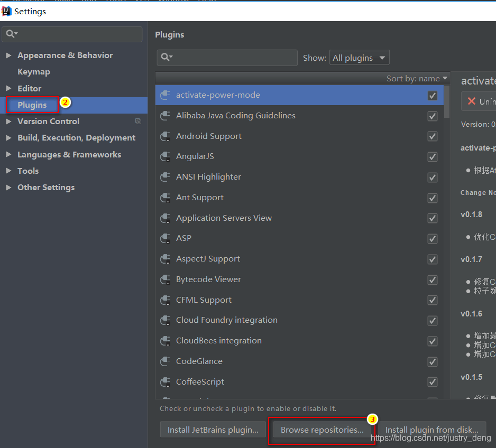Click the activate-power-mode plugin icon
Image resolution: width=496 pixels, height=448 pixels.
tap(165, 95)
